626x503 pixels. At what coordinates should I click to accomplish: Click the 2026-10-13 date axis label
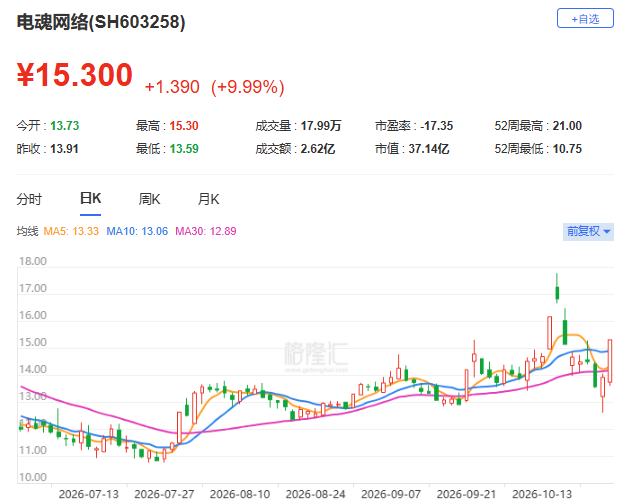coord(542,494)
